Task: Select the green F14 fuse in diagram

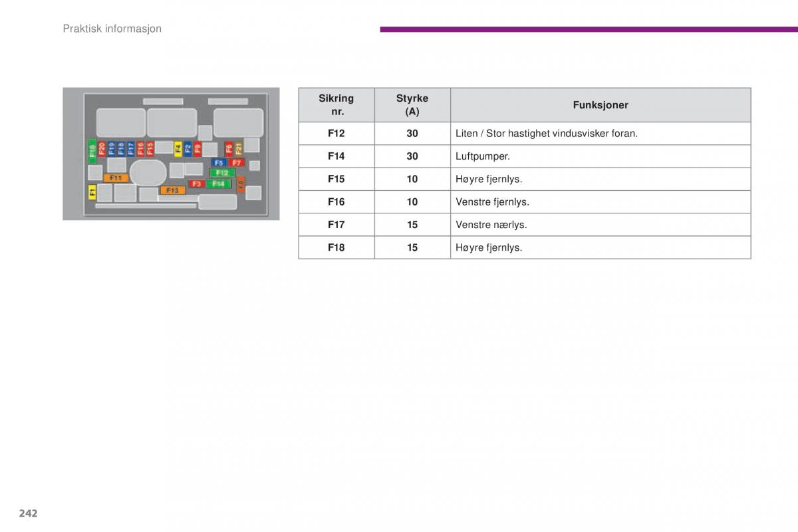Action: (x=219, y=184)
